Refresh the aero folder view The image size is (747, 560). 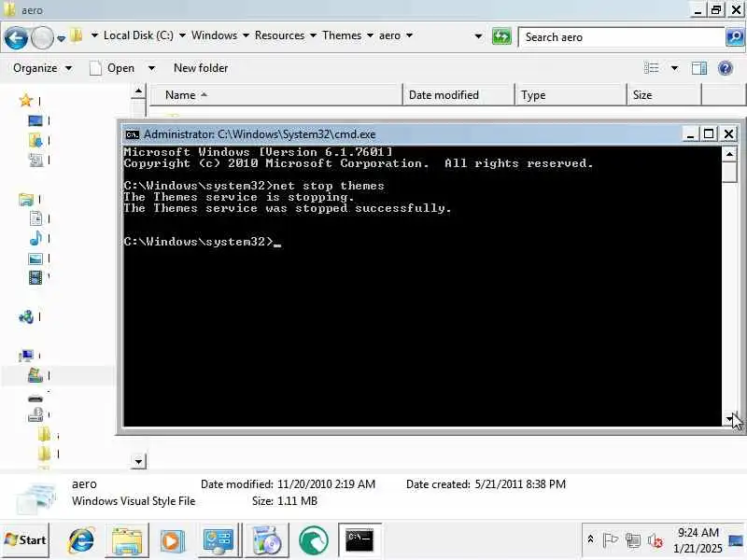[x=501, y=36]
